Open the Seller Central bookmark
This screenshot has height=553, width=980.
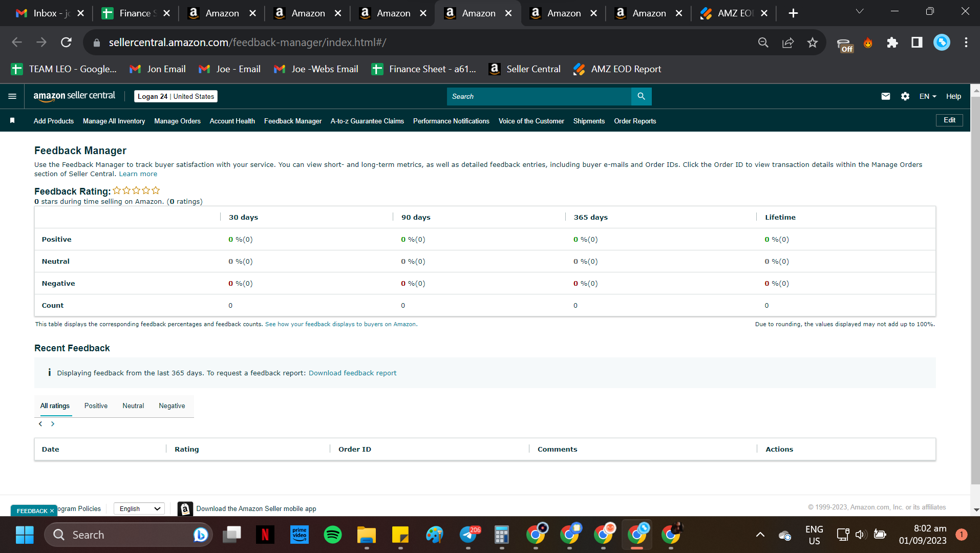(x=525, y=69)
